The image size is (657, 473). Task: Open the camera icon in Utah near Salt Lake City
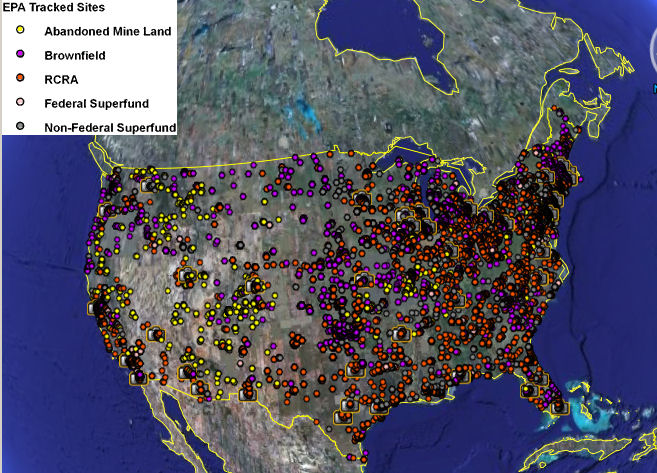(x=187, y=275)
